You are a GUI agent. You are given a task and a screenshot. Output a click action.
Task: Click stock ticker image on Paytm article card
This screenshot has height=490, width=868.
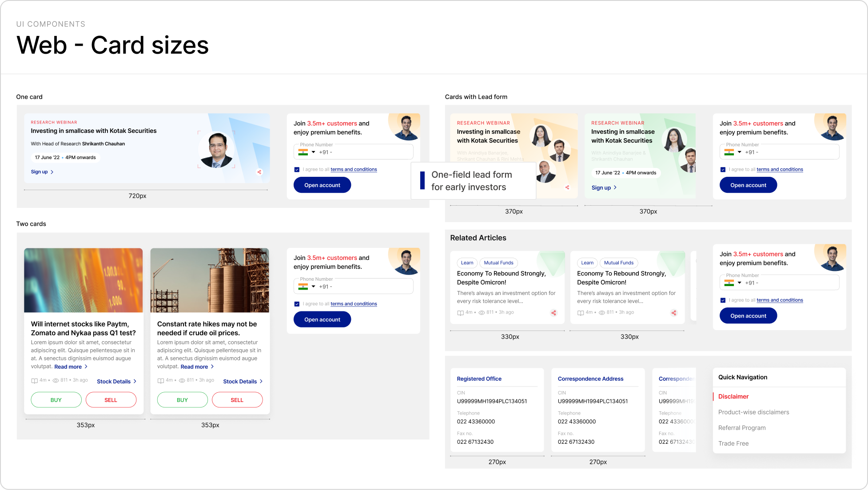(x=84, y=280)
